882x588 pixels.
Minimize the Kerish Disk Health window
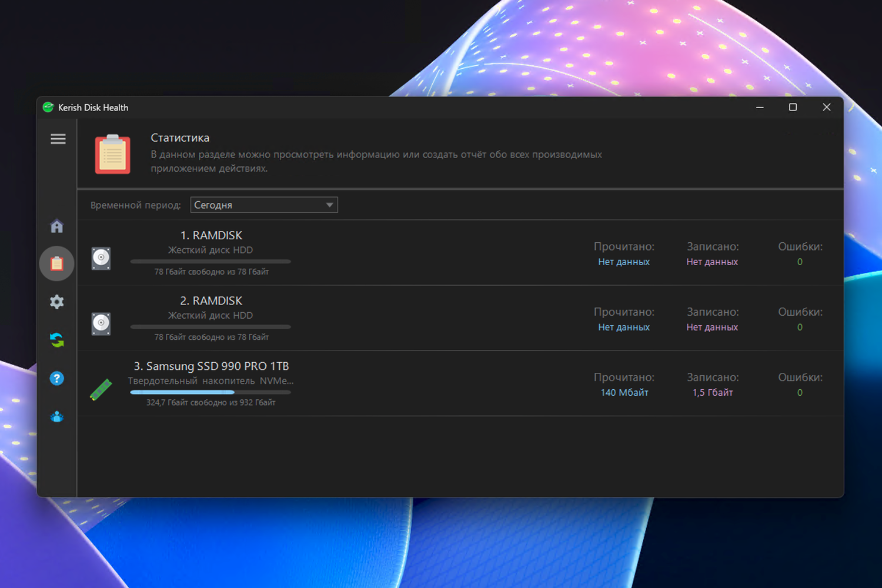760,107
